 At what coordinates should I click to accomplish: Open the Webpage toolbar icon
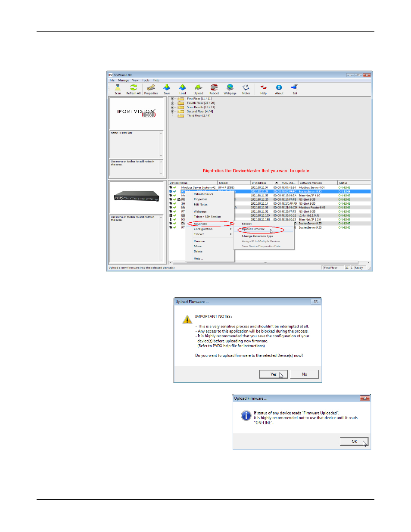[x=230, y=89]
